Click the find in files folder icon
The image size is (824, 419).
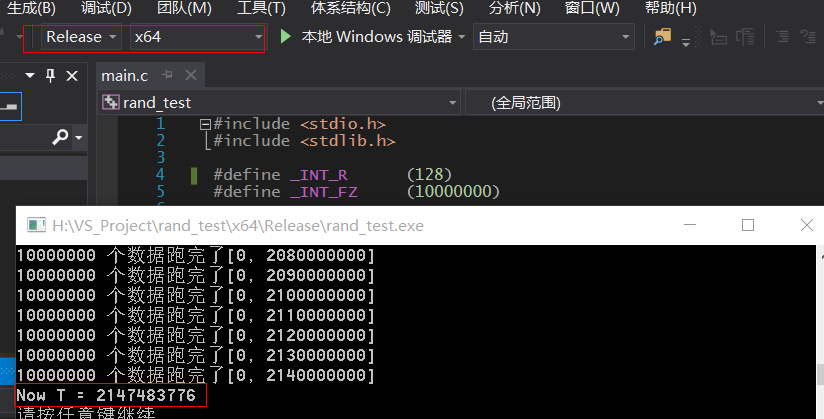click(x=663, y=36)
